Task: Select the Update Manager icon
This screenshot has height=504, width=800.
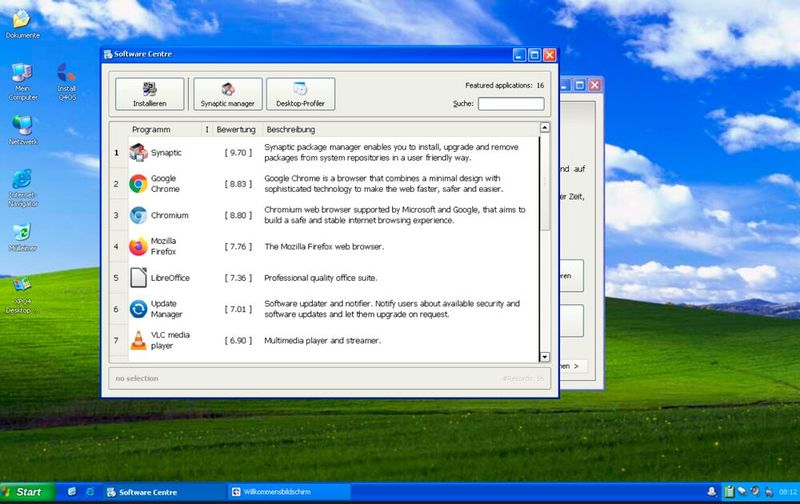Action: point(138,309)
